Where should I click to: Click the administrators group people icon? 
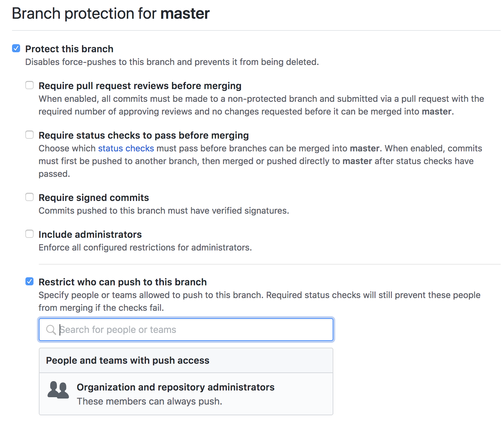58,390
